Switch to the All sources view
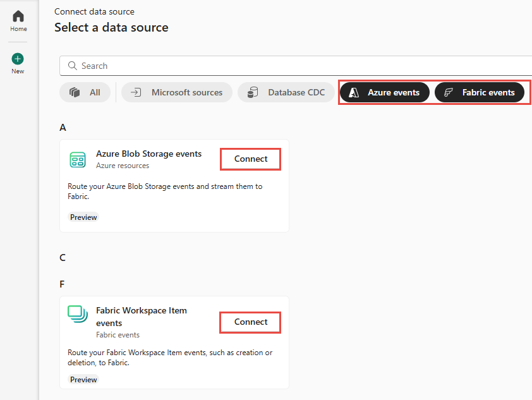The width and height of the screenshot is (532, 400). (x=85, y=92)
